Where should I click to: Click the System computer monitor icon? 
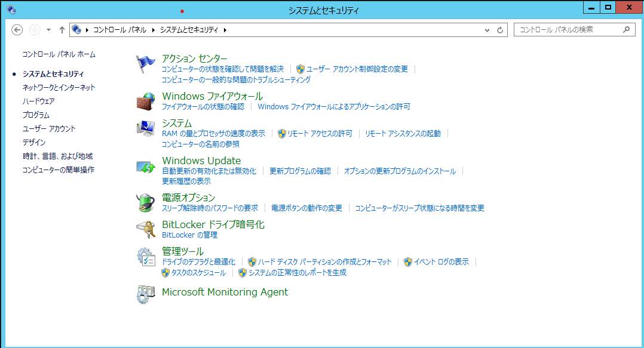[x=145, y=128]
